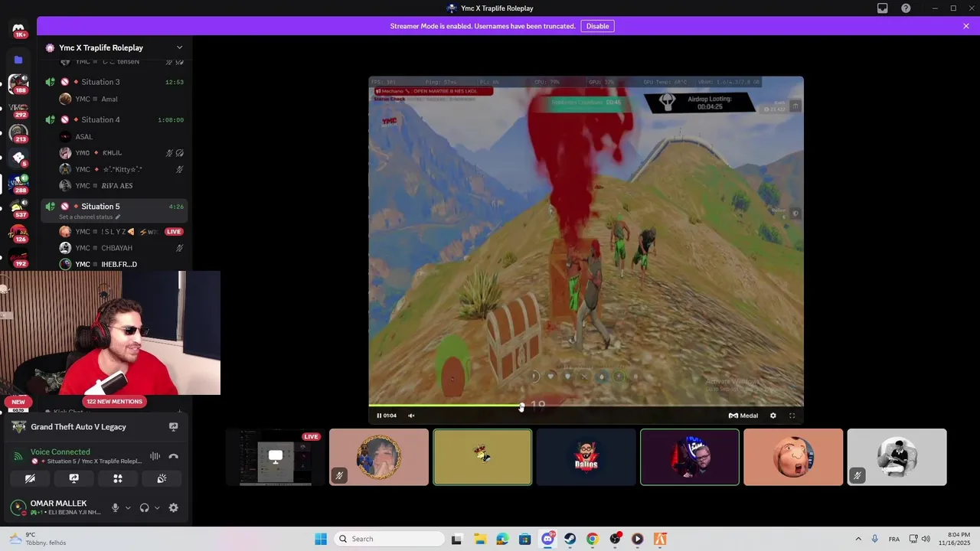Select the white-background muted participant tile
Screen dimensions: 980x551
click(x=897, y=457)
